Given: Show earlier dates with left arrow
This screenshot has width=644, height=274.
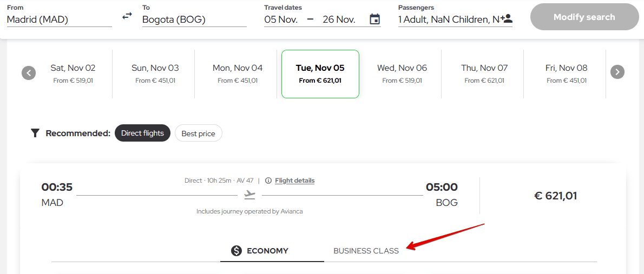Looking at the screenshot, I should 29,72.
